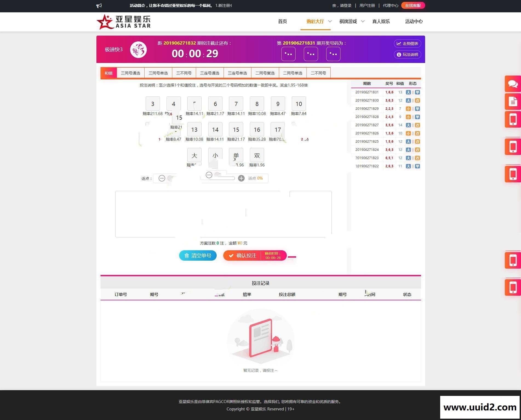521x420 pixels.
Task: Toggle the 双 (even) bet option
Action: point(257,155)
